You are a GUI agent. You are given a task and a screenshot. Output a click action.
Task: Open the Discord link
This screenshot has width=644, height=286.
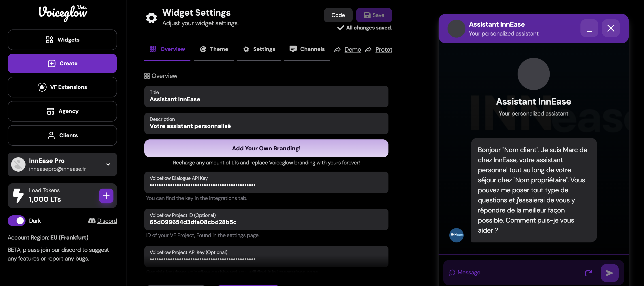coord(107,221)
